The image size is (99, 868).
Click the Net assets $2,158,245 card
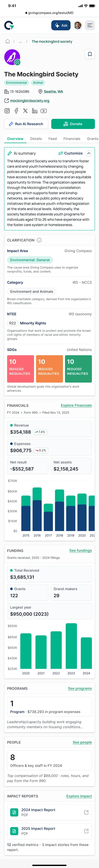71,466
